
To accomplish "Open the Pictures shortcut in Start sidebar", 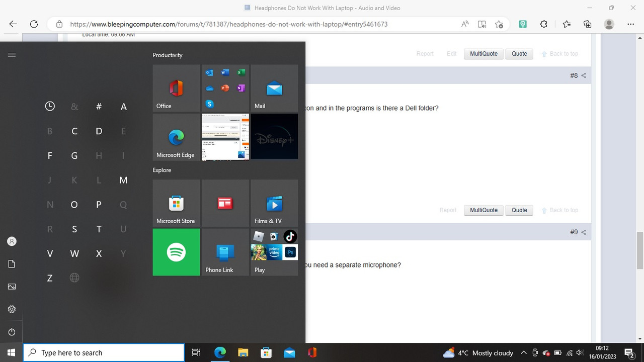I will click(12, 287).
